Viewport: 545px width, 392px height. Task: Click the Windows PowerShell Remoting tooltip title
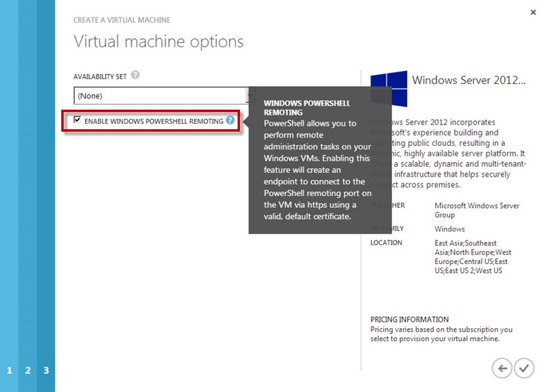[307, 108]
